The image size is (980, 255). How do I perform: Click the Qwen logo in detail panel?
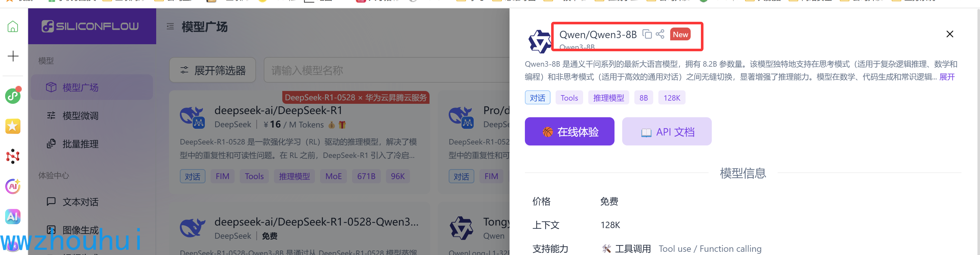point(540,41)
